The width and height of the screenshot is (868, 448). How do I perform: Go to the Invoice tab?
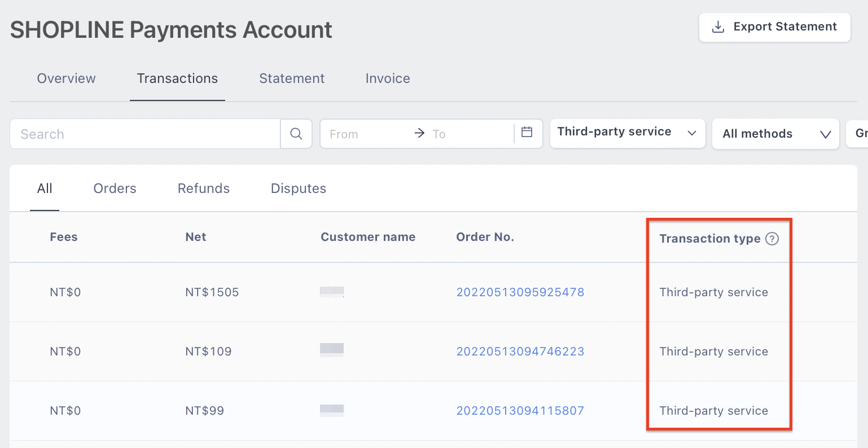(x=388, y=78)
